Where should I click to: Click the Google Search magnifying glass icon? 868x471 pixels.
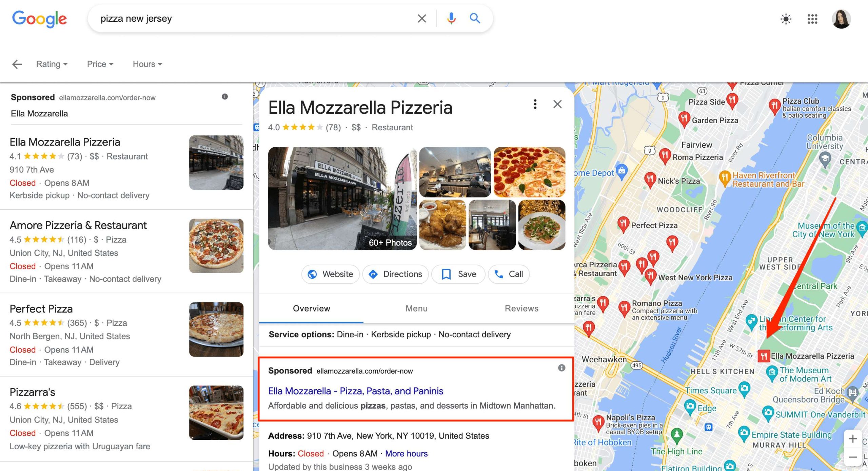coord(475,18)
